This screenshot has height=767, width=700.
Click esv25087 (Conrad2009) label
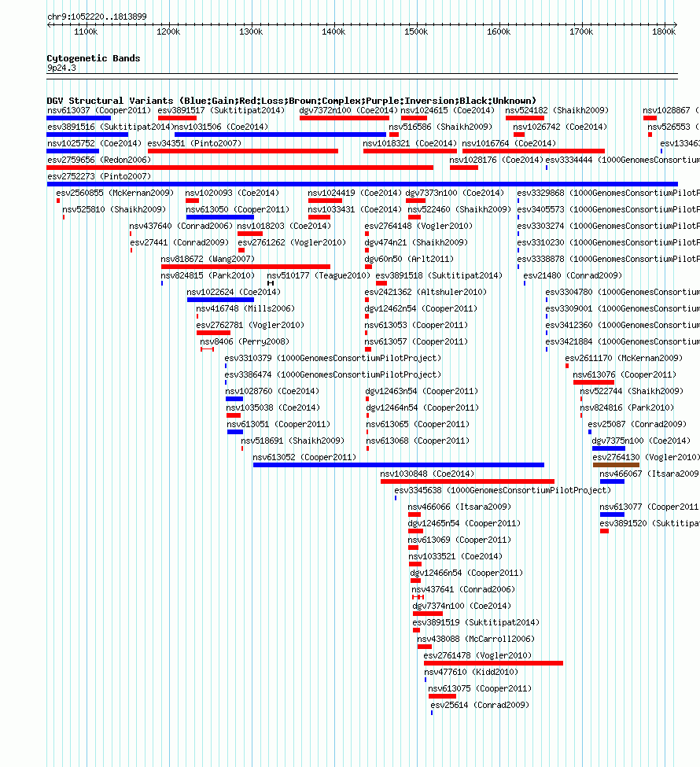point(637,424)
